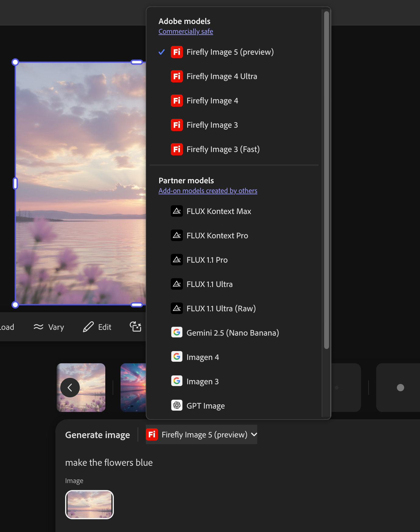Click the left edge handle of image
Viewport: 420px width, 532px height.
[x=15, y=183]
